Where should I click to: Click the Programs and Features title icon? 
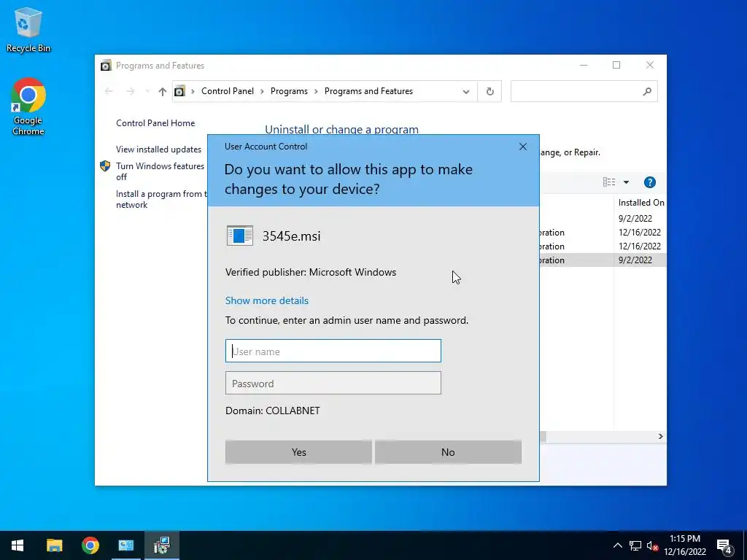(x=106, y=65)
